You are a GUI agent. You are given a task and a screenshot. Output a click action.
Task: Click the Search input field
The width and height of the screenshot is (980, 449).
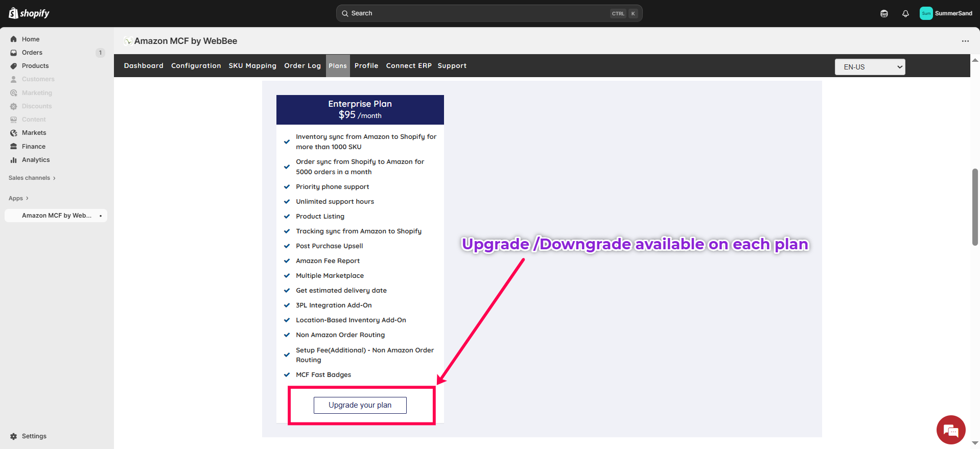(480, 13)
